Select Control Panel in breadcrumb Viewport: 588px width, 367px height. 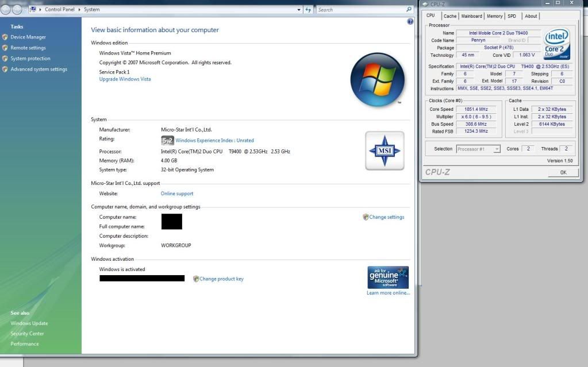coord(60,9)
